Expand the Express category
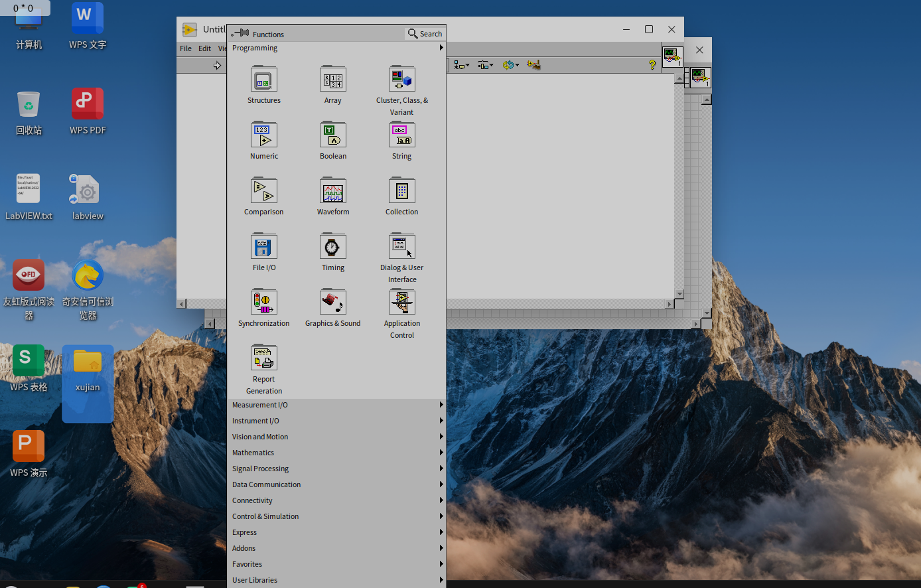This screenshot has width=921, height=588. click(x=336, y=532)
